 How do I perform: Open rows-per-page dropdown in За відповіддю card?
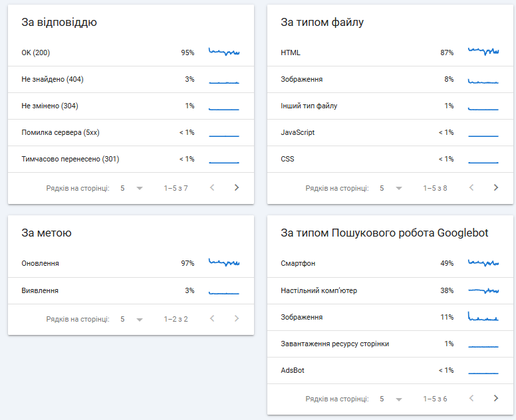pyautogui.click(x=132, y=188)
